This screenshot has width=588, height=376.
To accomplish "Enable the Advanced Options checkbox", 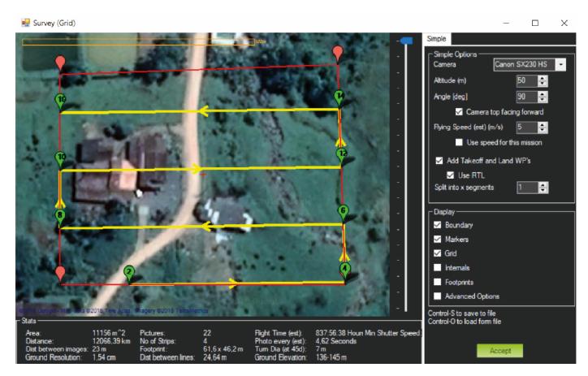I will (439, 296).
